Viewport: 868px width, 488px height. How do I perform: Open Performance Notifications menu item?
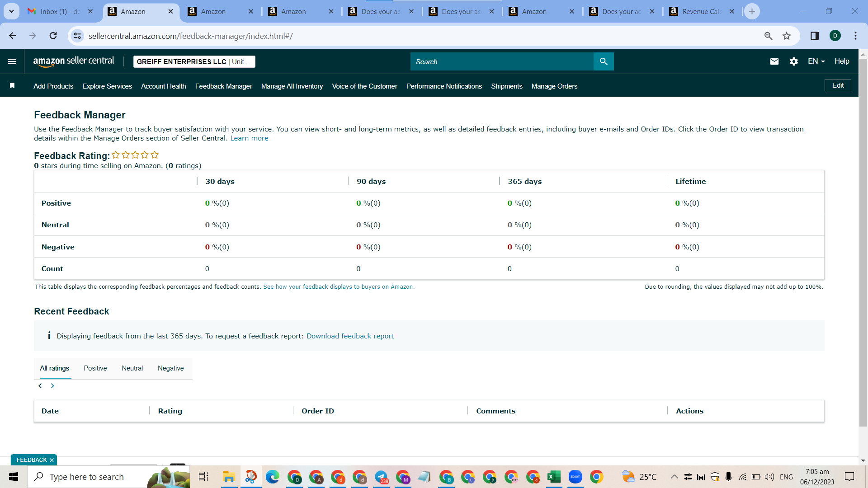(x=444, y=86)
